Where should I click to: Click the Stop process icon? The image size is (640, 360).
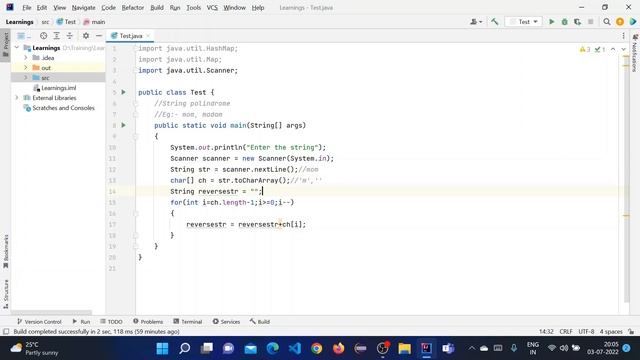coord(590,22)
